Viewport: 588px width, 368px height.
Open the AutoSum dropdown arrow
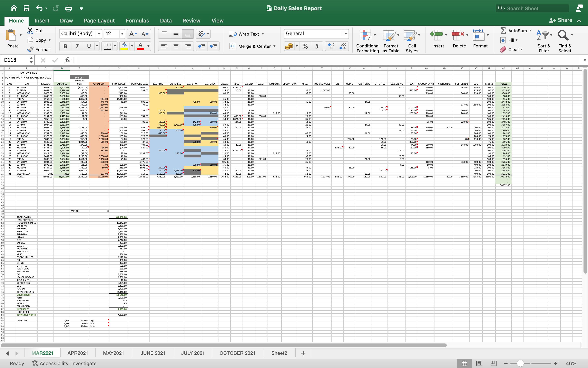530,31
